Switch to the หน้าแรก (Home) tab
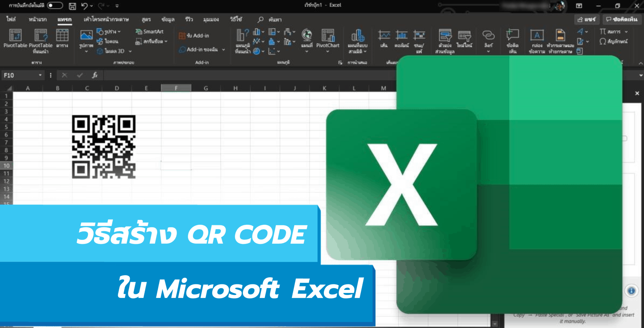 point(37,19)
